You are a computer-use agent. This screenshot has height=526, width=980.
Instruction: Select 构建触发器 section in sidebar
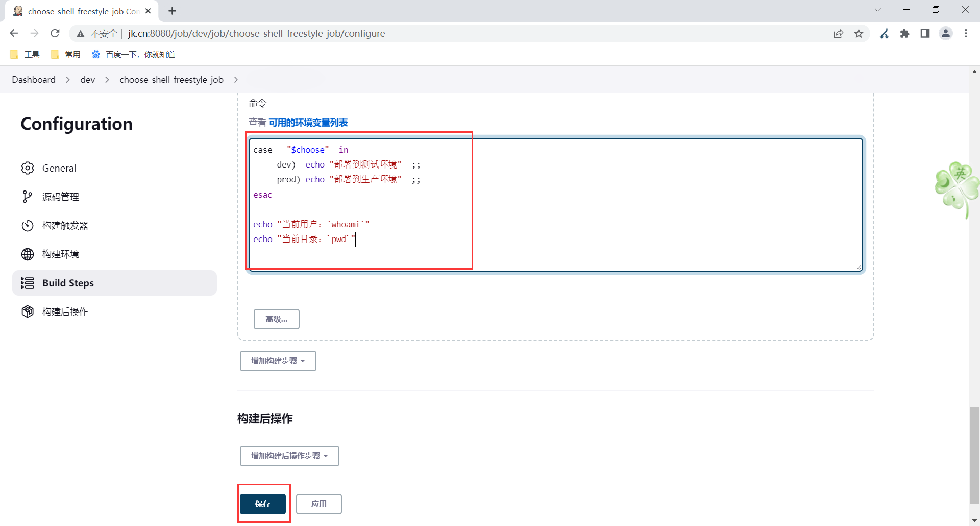point(114,225)
